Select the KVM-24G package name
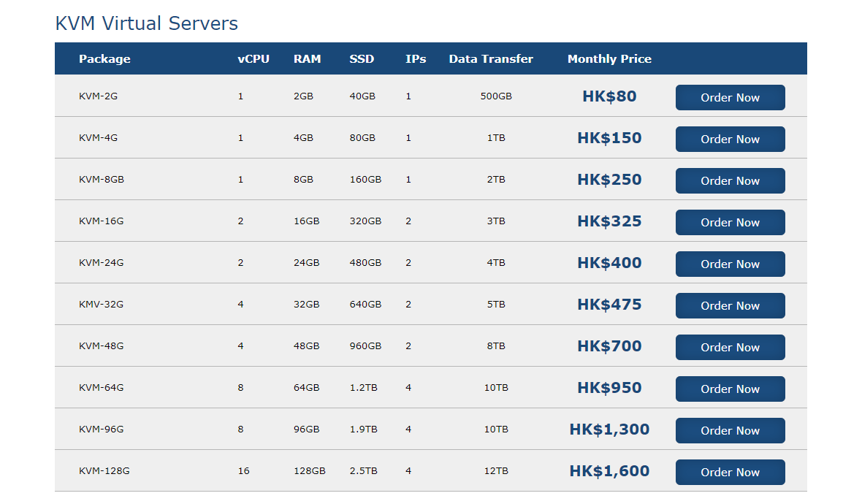The image size is (862, 504). pyautogui.click(x=101, y=263)
